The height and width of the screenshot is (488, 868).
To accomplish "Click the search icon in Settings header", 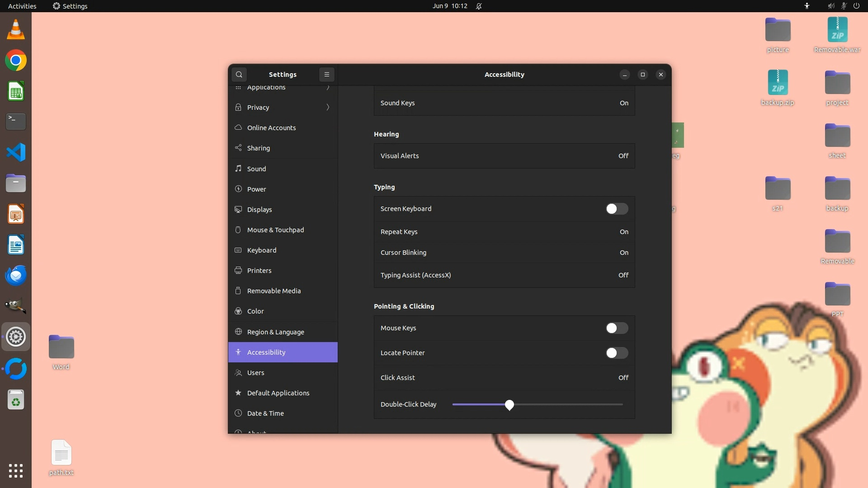I will [239, 75].
